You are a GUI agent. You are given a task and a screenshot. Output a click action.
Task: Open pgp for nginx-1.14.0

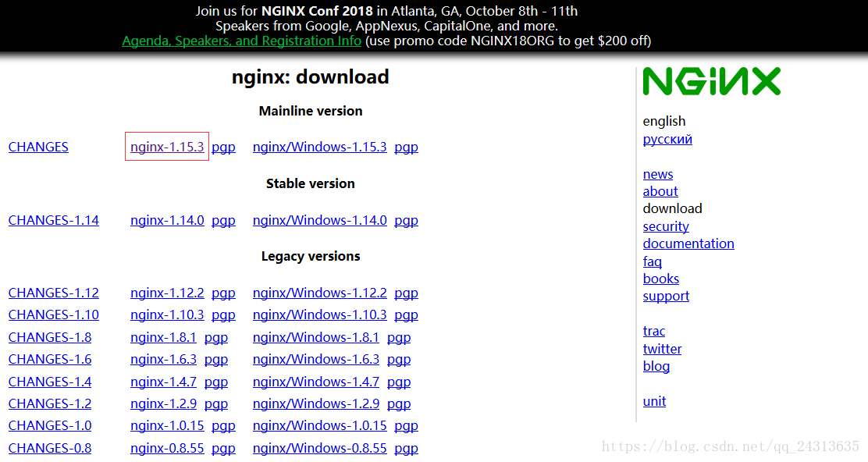(x=224, y=221)
